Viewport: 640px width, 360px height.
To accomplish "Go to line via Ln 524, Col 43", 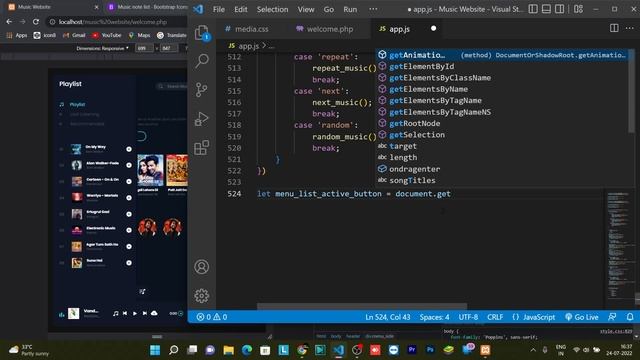I will tap(388, 317).
